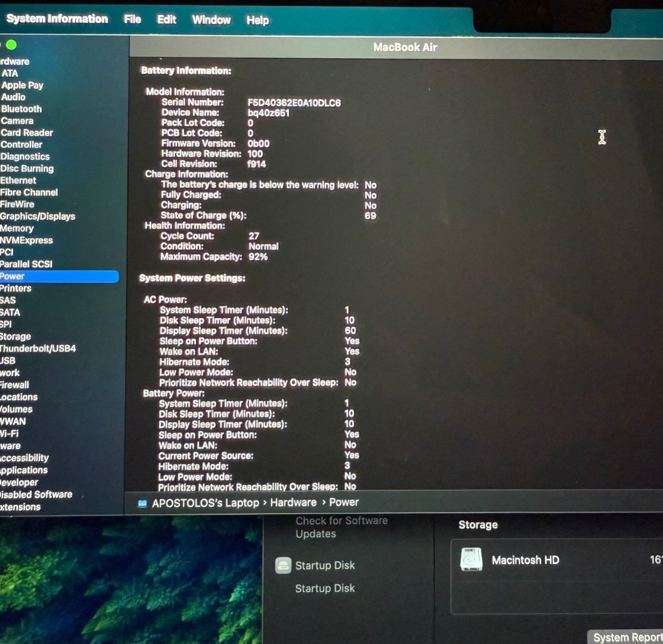Click the State of Charge value 69

[370, 216]
